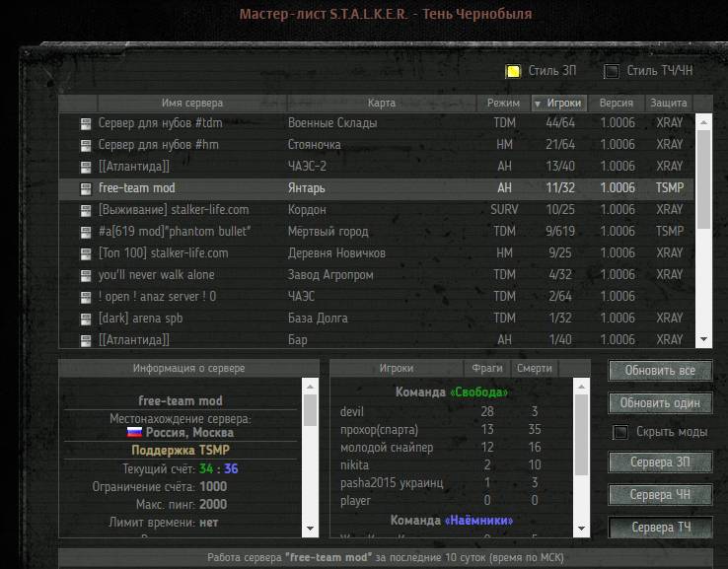Select server 'Сервер для нубов #hm'
The height and width of the screenshot is (569, 728).
click(376, 145)
